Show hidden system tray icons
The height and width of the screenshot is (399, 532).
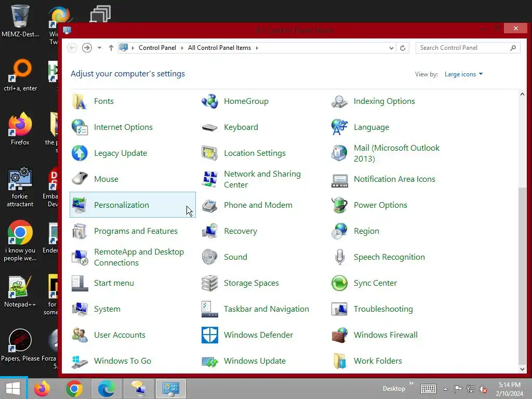[x=445, y=389]
